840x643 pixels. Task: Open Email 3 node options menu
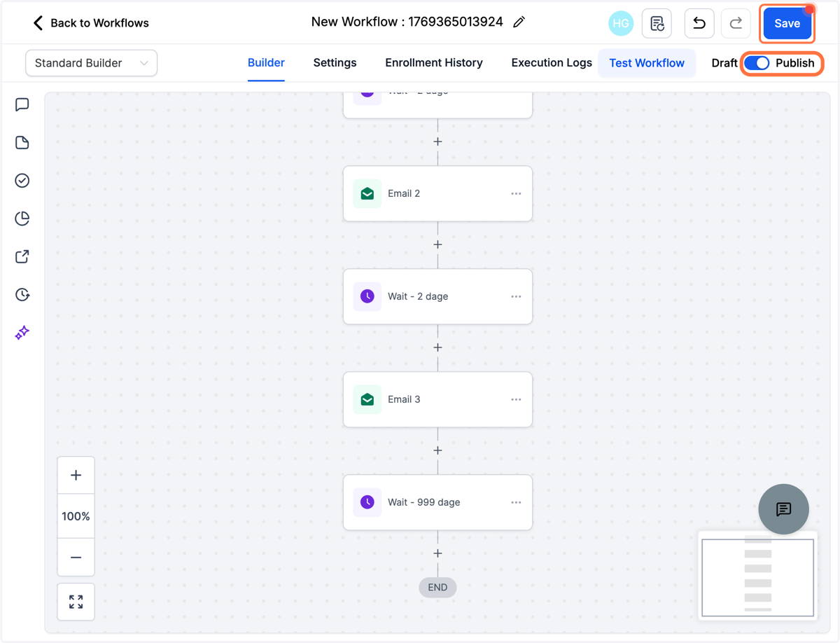516,399
